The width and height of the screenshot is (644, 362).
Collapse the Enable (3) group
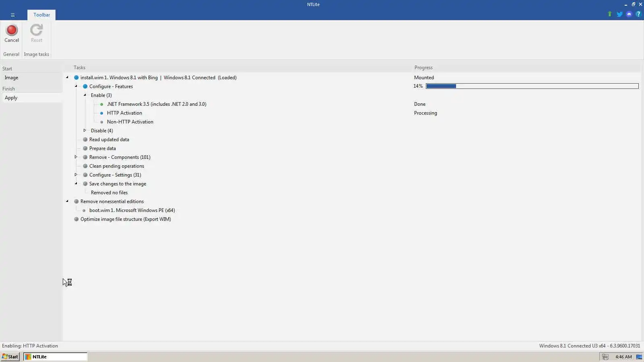(85, 95)
